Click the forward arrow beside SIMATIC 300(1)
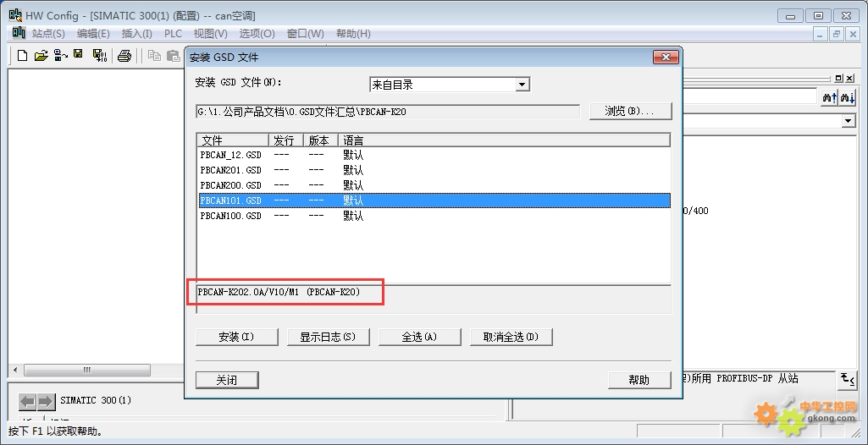 pyautogui.click(x=46, y=401)
